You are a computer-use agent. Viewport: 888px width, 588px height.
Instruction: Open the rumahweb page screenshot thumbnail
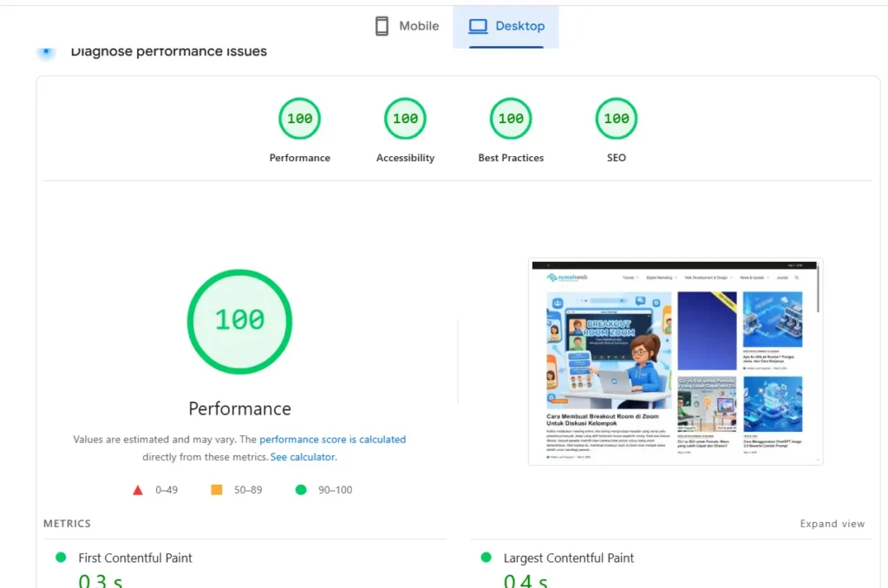(x=675, y=362)
